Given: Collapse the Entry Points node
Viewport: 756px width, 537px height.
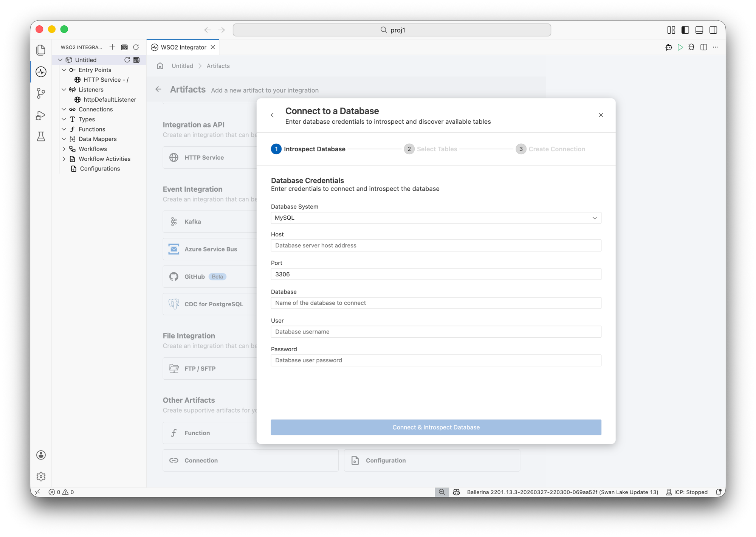Looking at the screenshot, I should pyautogui.click(x=64, y=70).
